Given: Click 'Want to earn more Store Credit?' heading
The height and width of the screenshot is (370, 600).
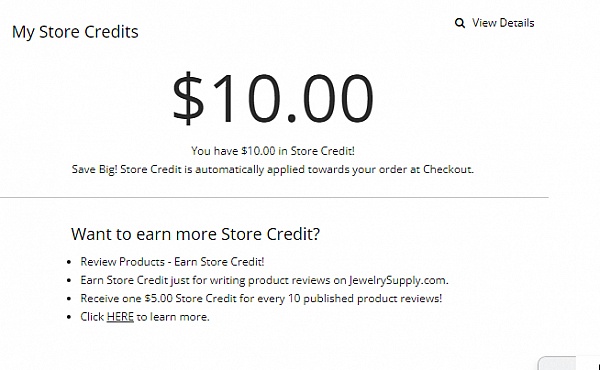Looking at the screenshot, I should (195, 234).
